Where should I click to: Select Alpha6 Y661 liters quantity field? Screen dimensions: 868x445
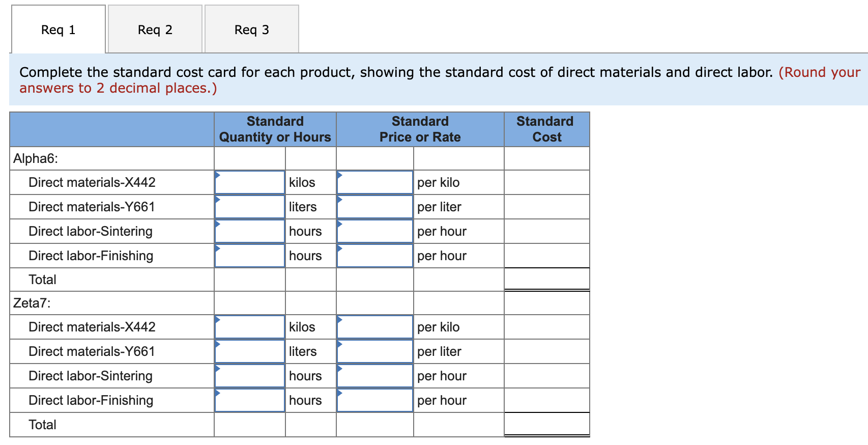[x=249, y=207]
